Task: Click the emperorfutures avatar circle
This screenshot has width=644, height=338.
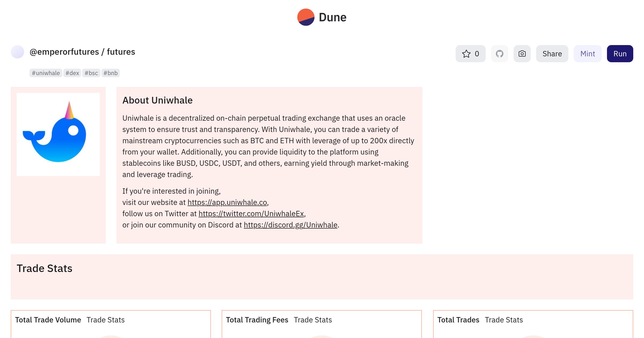Action: [x=17, y=52]
